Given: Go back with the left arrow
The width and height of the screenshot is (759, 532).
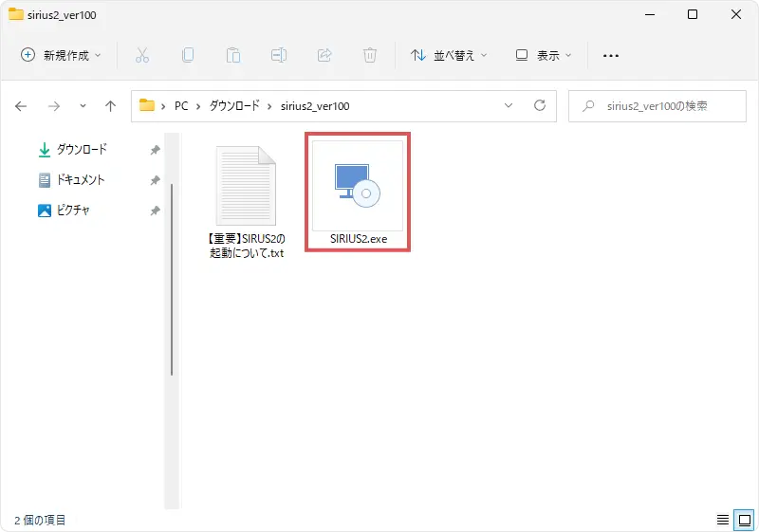Looking at the screenshot, I should (x=21, y=106).
